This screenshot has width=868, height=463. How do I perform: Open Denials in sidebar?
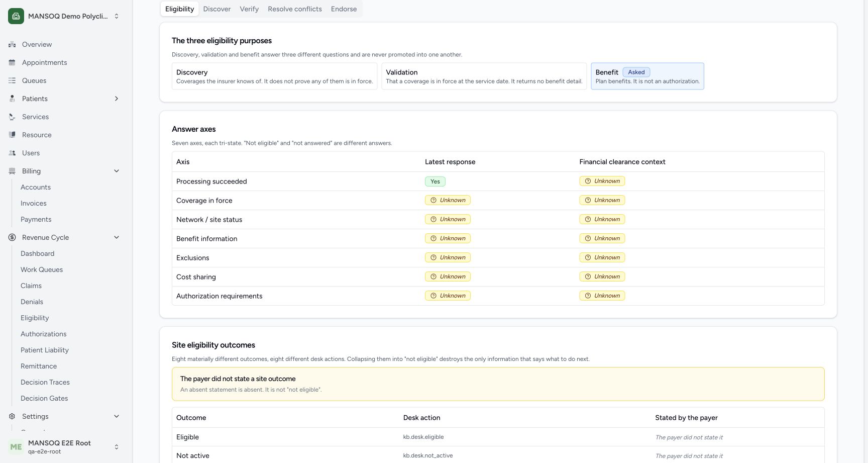click(x=32, y=302)
